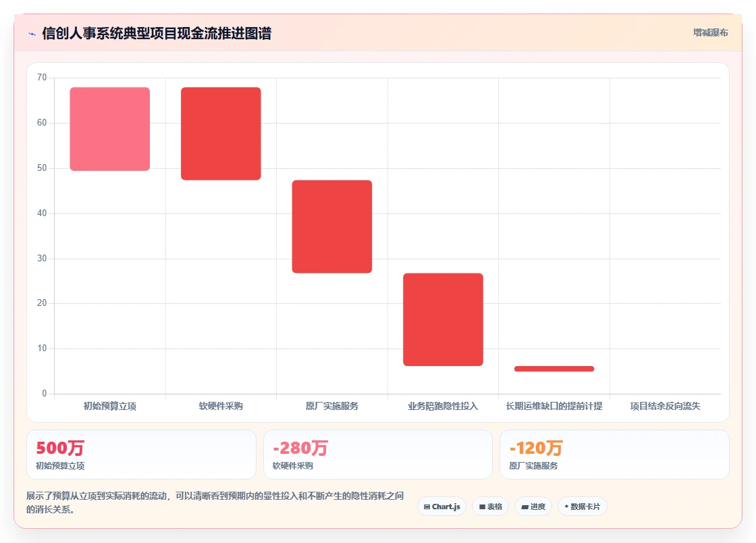The image size is (756, 543).
Task: Select the 业务陪跑隐性投入 red bar
Action: point(443,319)
